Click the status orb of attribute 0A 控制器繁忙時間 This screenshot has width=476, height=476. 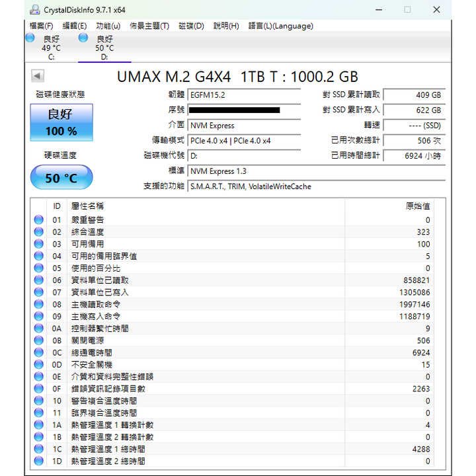coord(39,328)
